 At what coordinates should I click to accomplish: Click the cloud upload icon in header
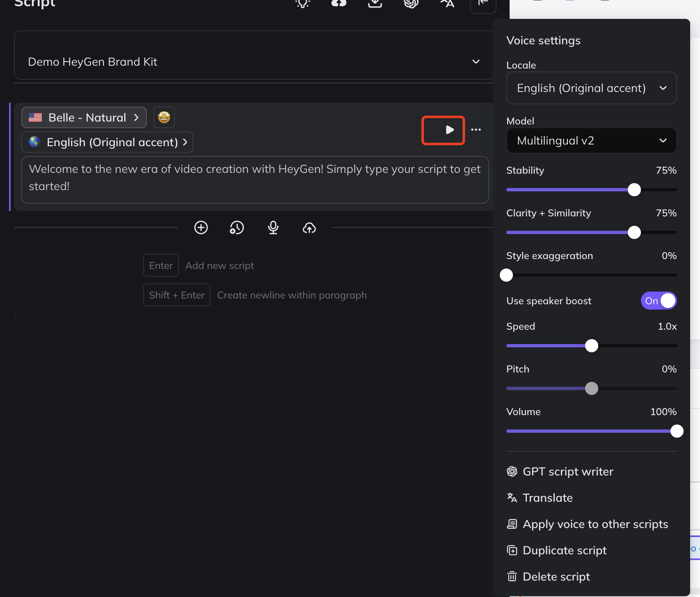(x=339, y=3)
